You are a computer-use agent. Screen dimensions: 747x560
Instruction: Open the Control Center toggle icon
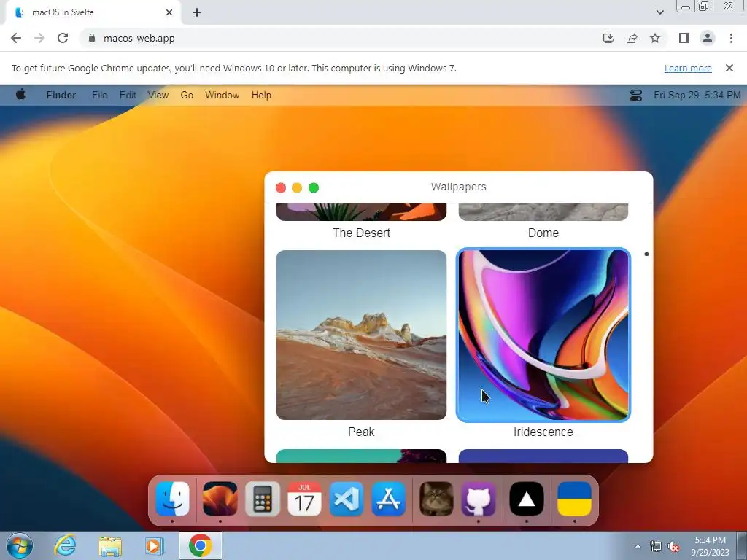(x=636, y=96)
